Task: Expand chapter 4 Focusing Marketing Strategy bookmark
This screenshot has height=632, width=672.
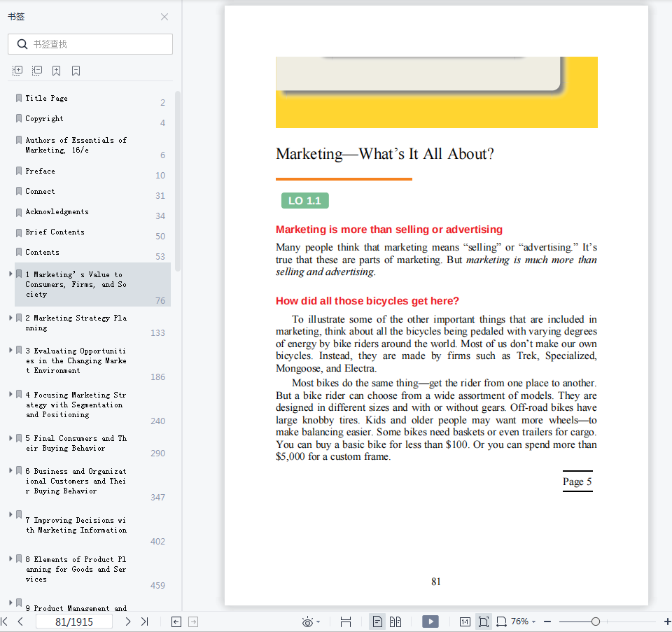Action: tap(10, 394)
